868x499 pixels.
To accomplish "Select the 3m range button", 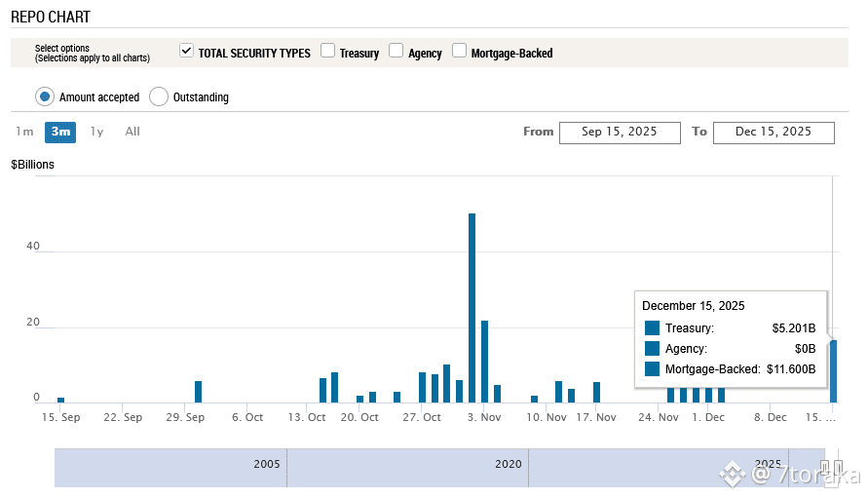I will [x=60, y=132].
